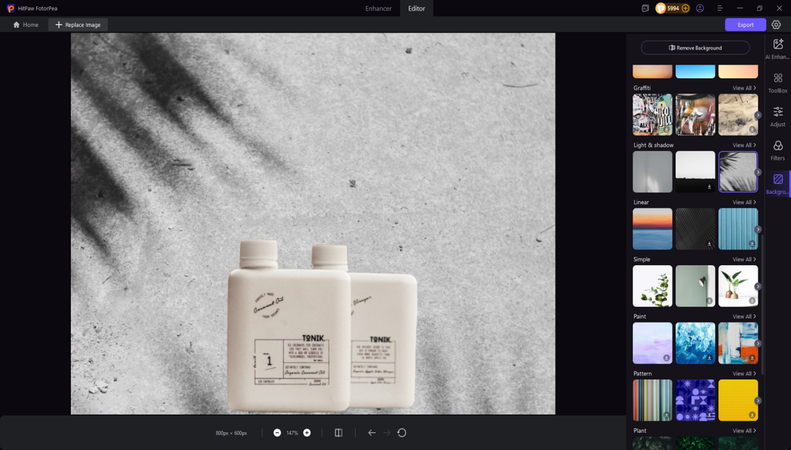Select the sunset ocean Linear background
This screenshot has height=450, width=791.
coord(652,229)
